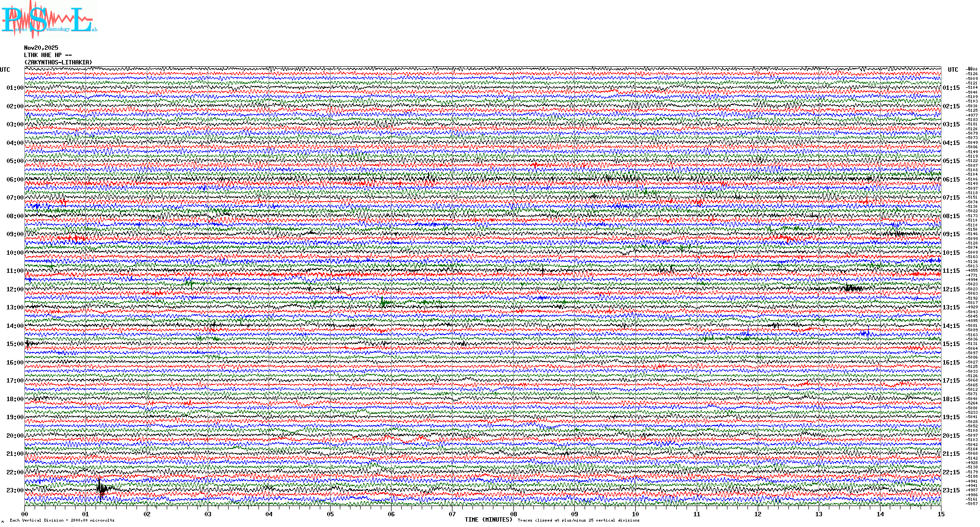Click the PSL Seismology Lab logo
The image size is (980, 527).
(49, 20)
